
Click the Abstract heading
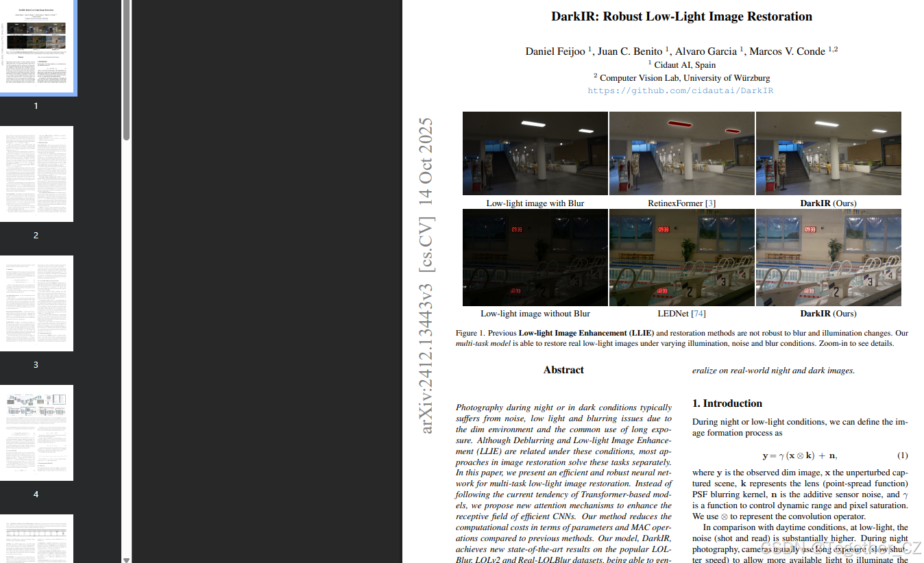coord(563,370)
